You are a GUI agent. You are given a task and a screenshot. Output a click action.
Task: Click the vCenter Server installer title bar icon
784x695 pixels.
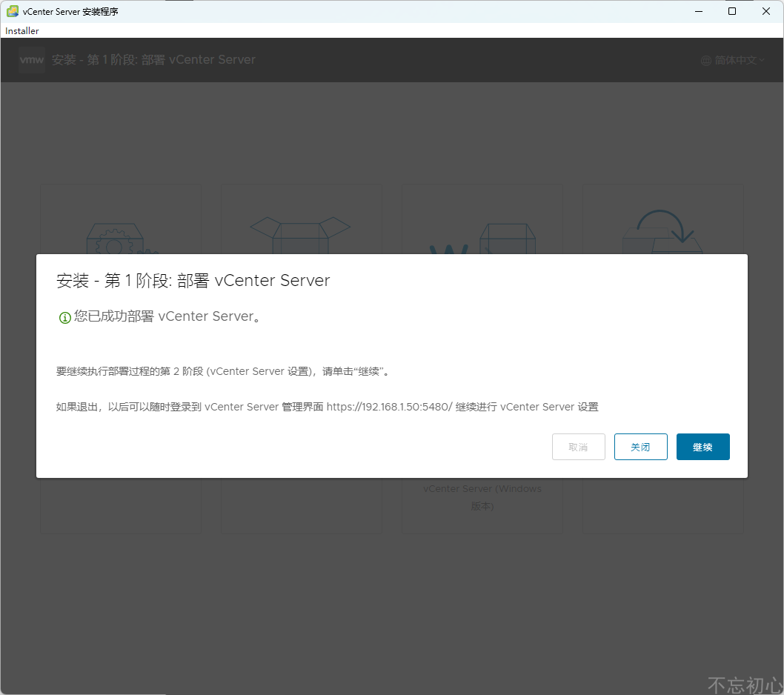(13, 11)
